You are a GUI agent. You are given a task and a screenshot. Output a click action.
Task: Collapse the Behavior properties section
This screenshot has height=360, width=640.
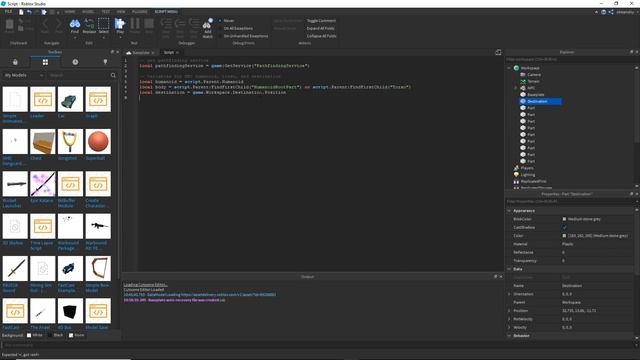coord(509,336)
